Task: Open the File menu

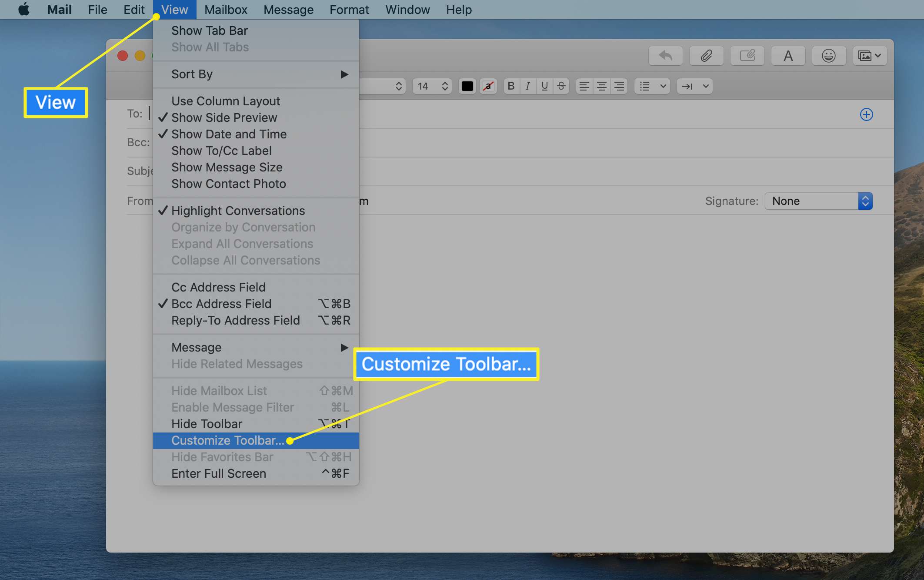Action: tap(97, 9)
